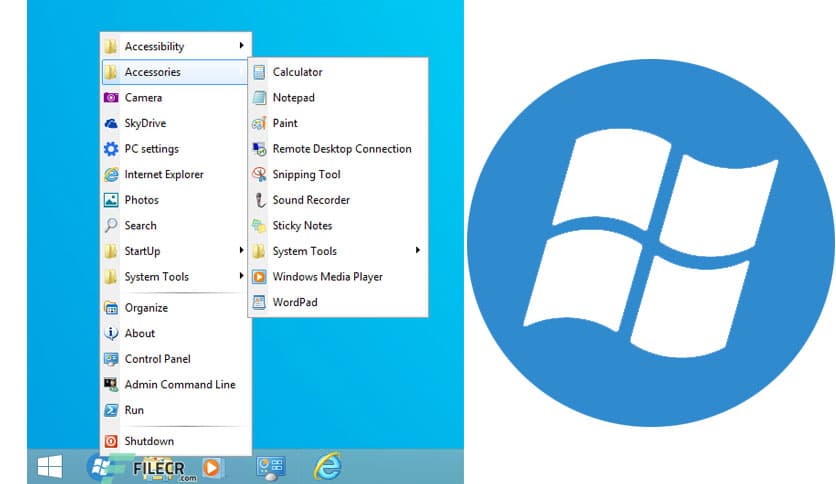Expand System Tools in the main menu
This screenshot has height=484, width=836.
tap(241, 277)
